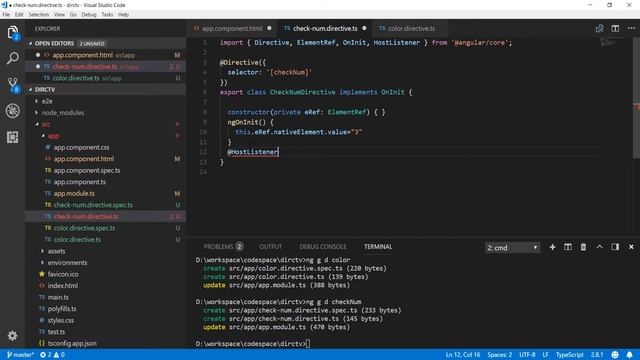Open the Selection menu
The image size is (640, 360).
39,14
